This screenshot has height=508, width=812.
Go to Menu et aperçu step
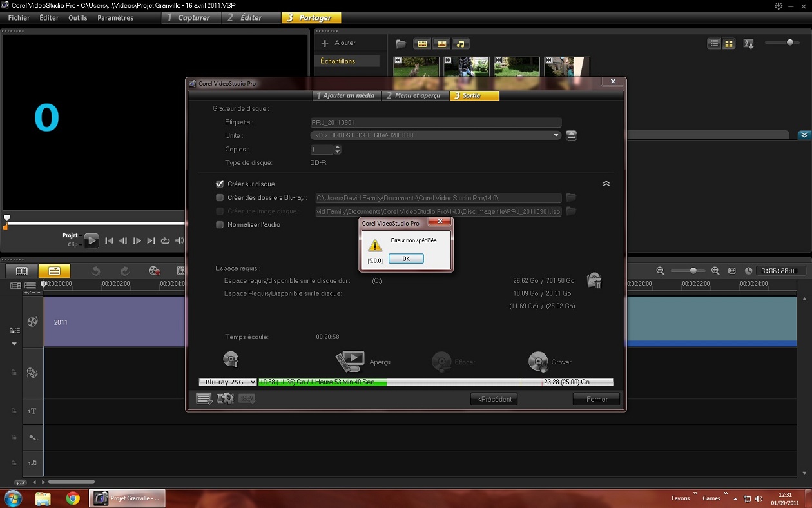click(x=415, y=95)
